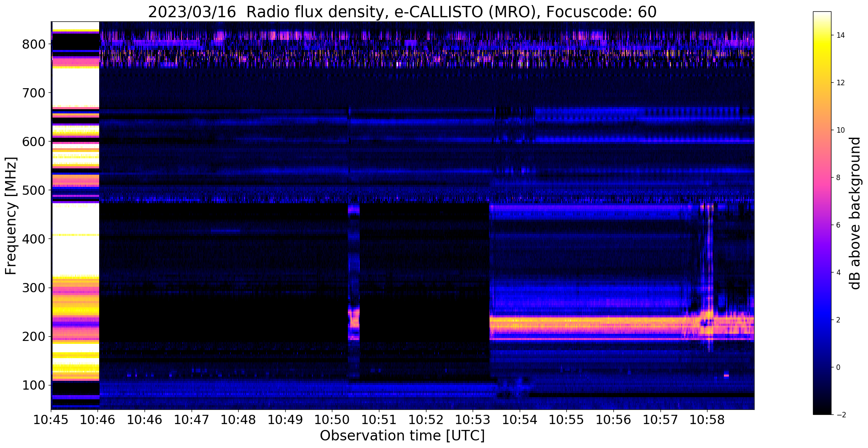Click the plot title mentioning e-CALLISTO (MRO)

coord(402,12)
